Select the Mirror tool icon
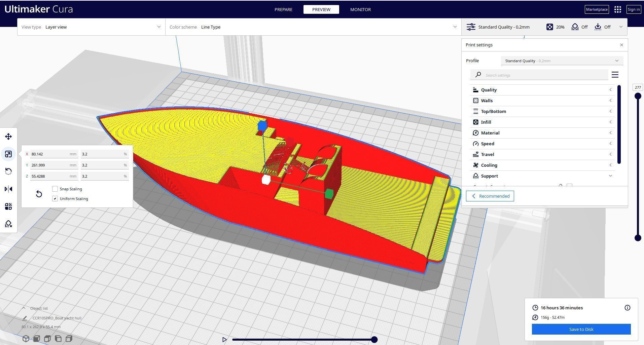 tap(8, 189)
